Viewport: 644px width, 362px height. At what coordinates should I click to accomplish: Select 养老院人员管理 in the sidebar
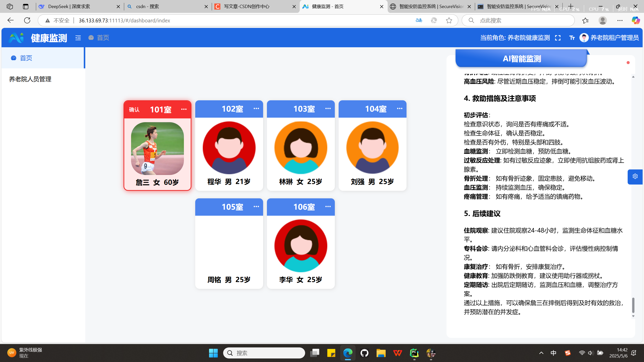(x=30, y=79)
